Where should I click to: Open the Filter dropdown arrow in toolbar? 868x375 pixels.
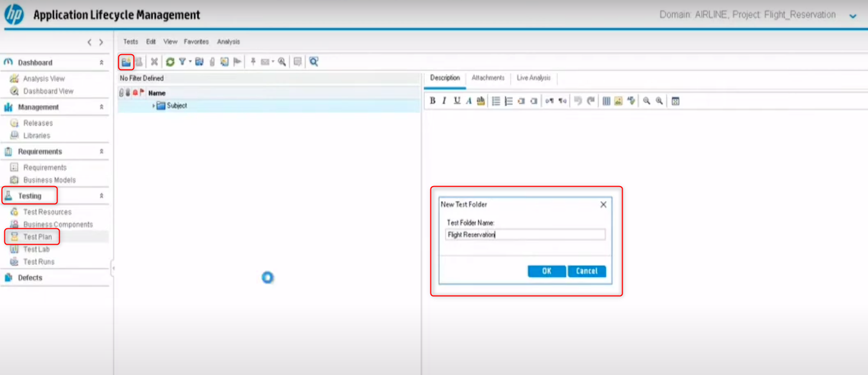[190, 62]
